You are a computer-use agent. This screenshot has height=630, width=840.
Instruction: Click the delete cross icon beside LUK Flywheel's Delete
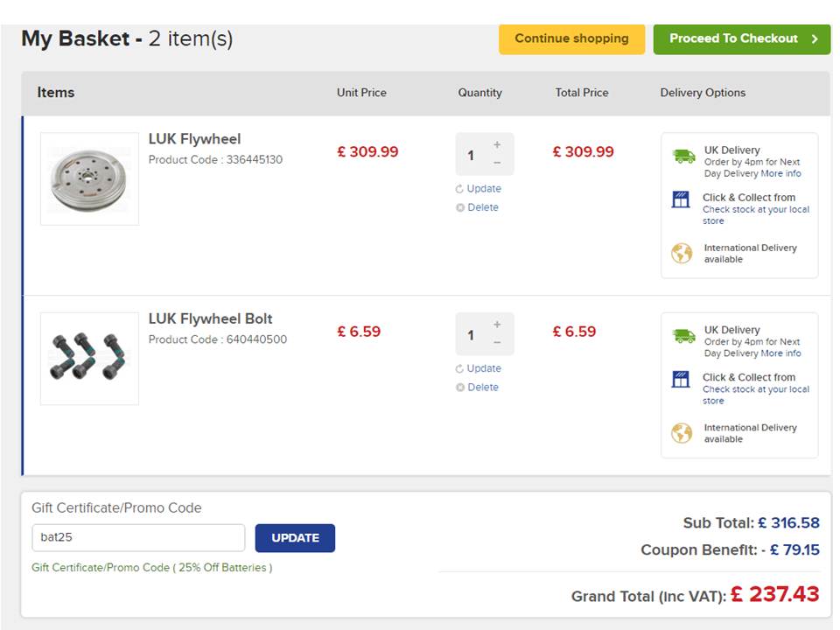460,208
